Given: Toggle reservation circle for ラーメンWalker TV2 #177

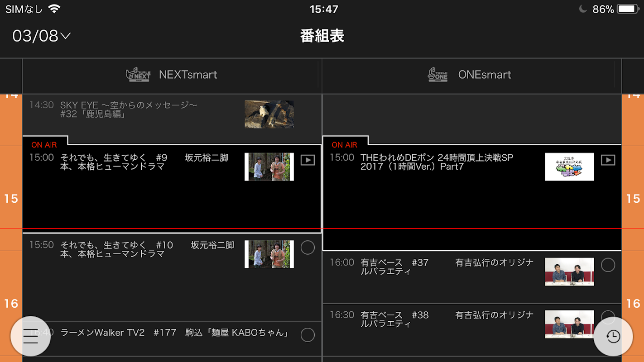Looking at the screenshot, I should (308, 335).
